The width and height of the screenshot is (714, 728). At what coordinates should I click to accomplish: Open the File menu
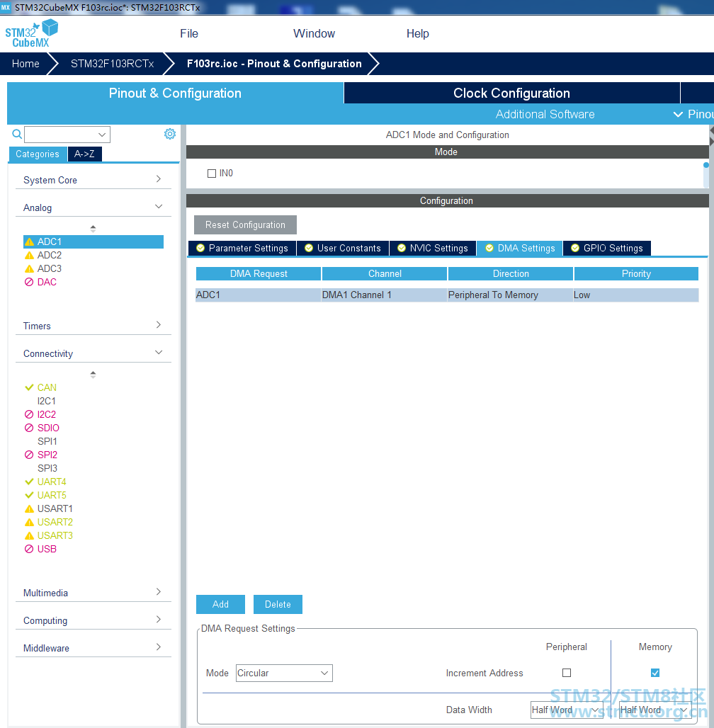189,33
